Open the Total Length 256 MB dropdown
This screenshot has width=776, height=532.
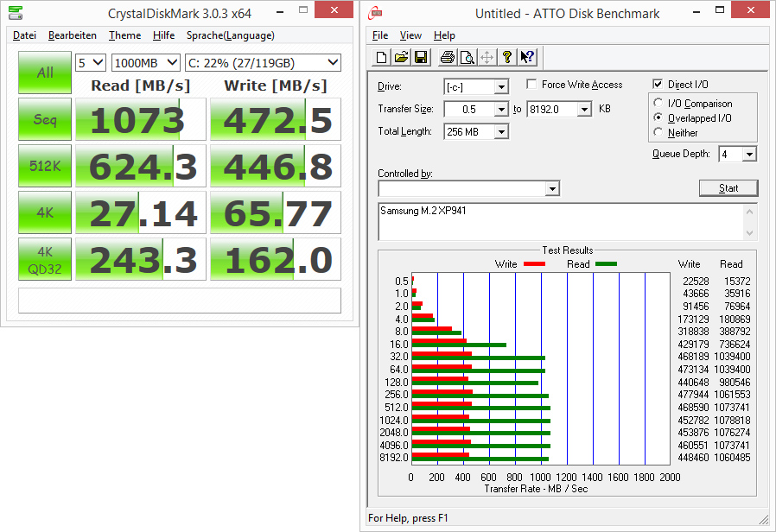pos(501,132)
